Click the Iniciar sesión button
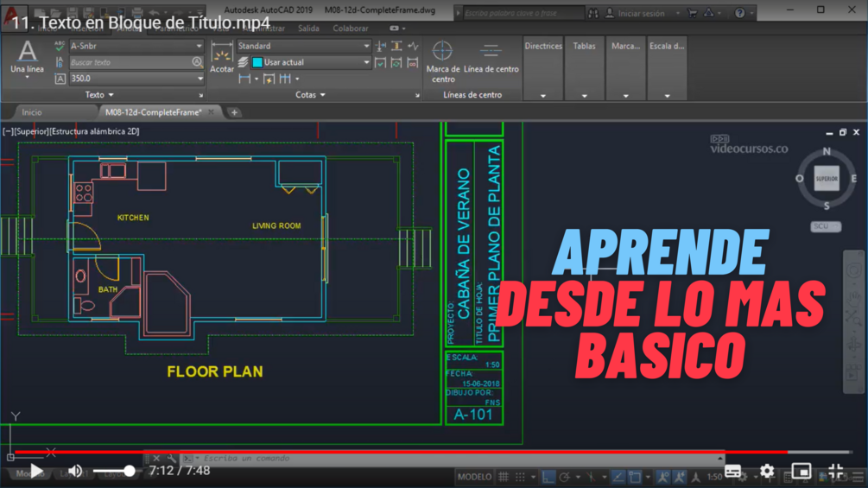This screenshot has height=488, width=868. click(x=635, y=13)
